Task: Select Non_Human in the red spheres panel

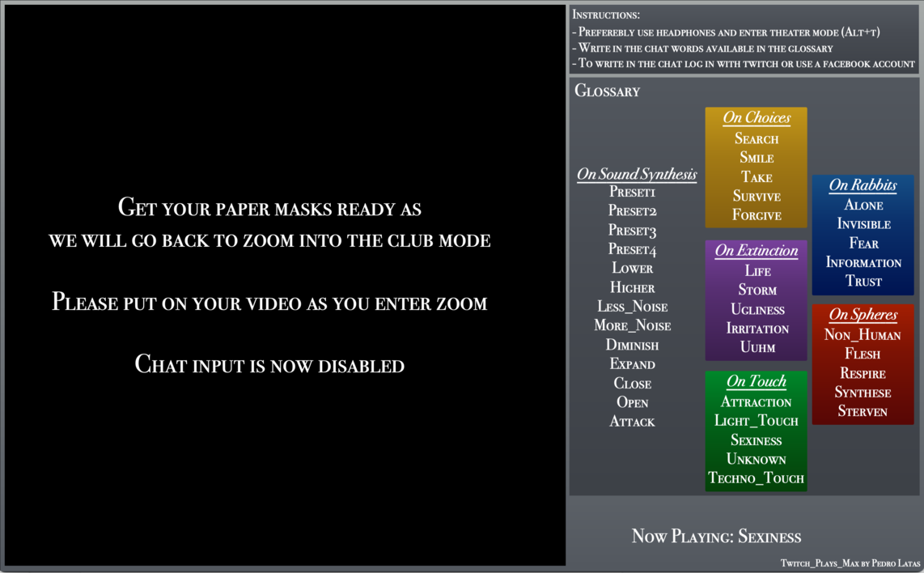Action: tap(863, 335)
